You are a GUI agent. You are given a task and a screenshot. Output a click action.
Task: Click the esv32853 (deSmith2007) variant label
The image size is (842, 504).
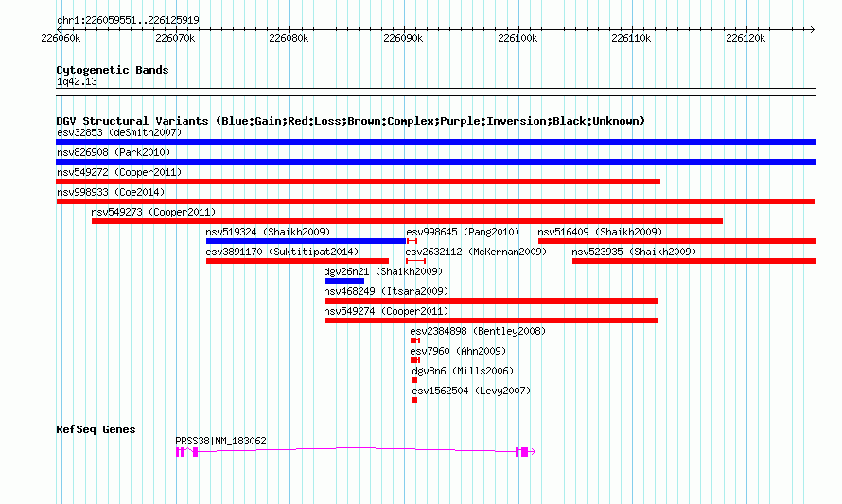(x=119, y=132)
